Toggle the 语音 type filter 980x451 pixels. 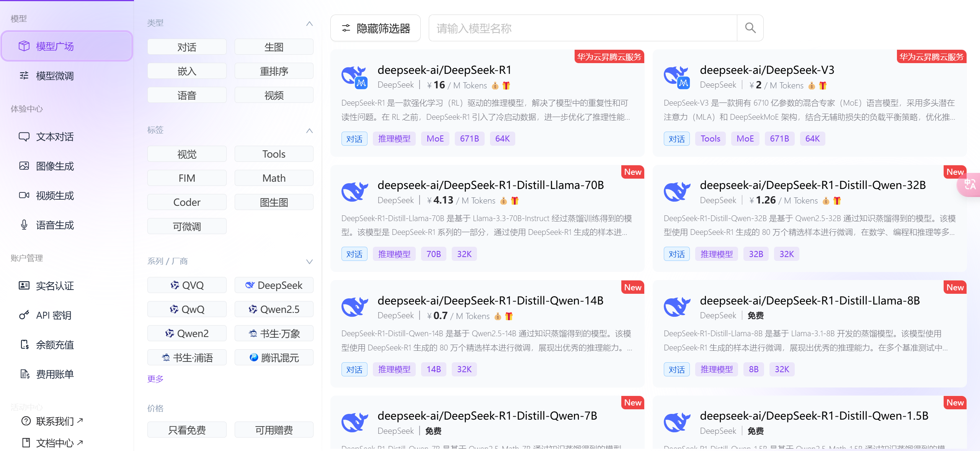(187, 95)
